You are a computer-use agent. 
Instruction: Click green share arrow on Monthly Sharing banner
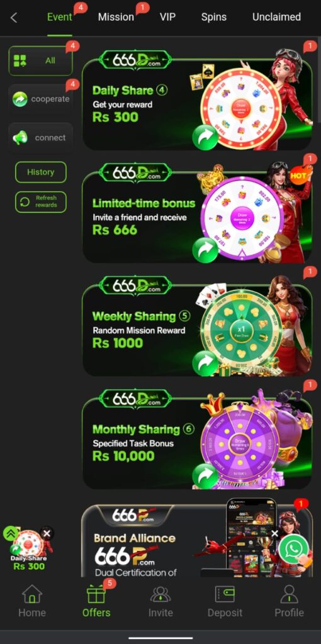pyautogui.click(x=206, y=476)
